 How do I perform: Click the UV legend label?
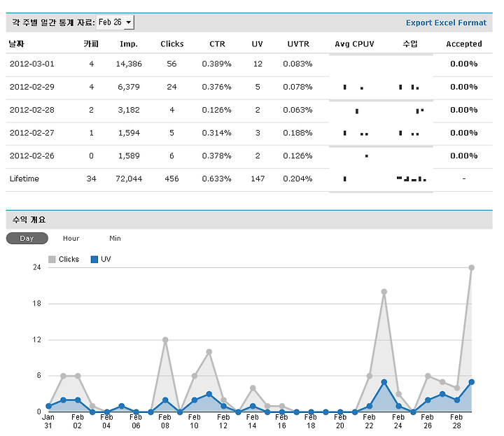pyautogui.click(x=106, y=259)
